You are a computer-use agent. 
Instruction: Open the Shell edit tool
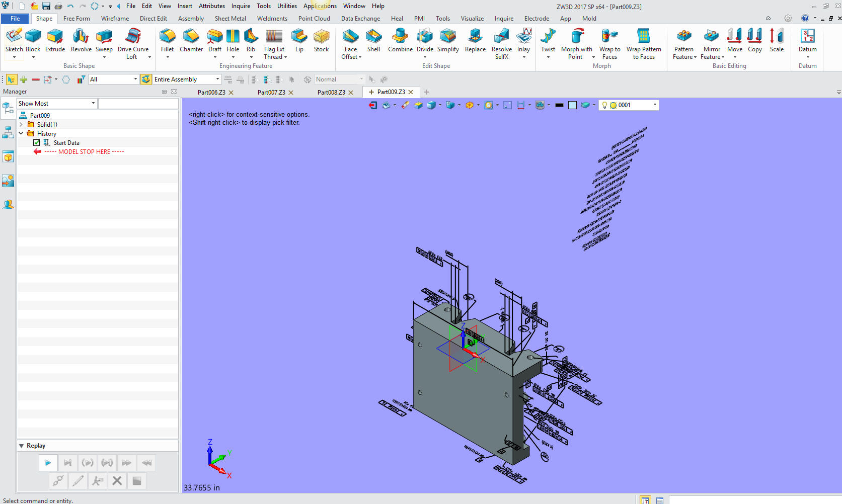point(373,41)
